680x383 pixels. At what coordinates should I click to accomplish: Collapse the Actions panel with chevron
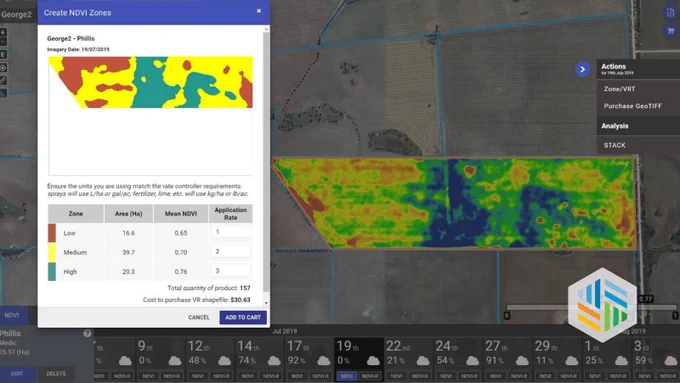pos(582,69)
